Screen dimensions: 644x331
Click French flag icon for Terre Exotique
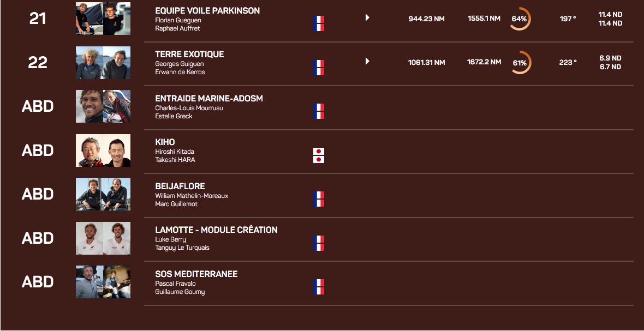(319, 68)
